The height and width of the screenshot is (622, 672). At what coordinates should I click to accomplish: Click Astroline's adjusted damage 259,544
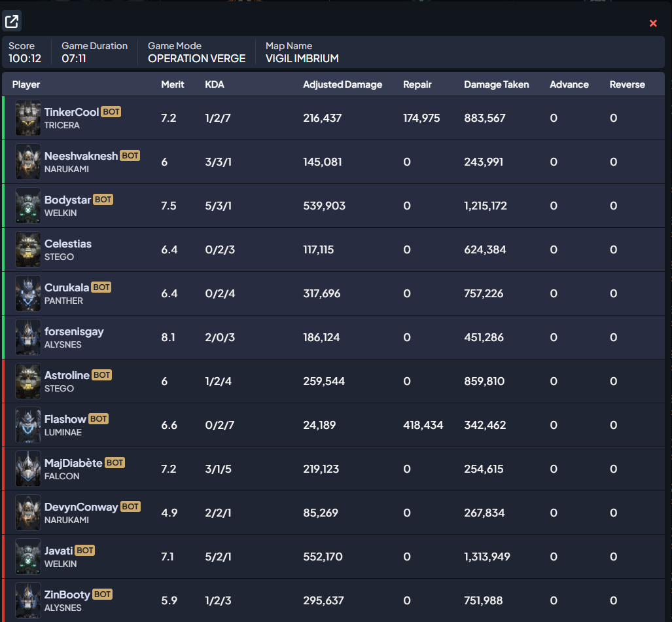324,381
